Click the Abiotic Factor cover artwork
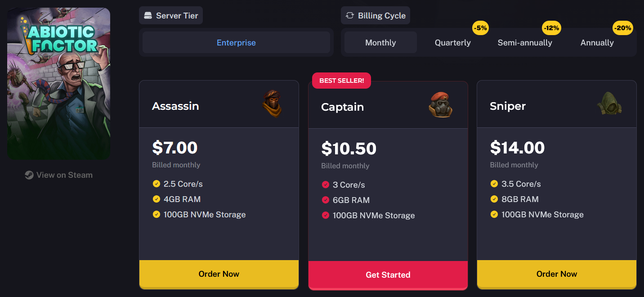 point(59,84)
